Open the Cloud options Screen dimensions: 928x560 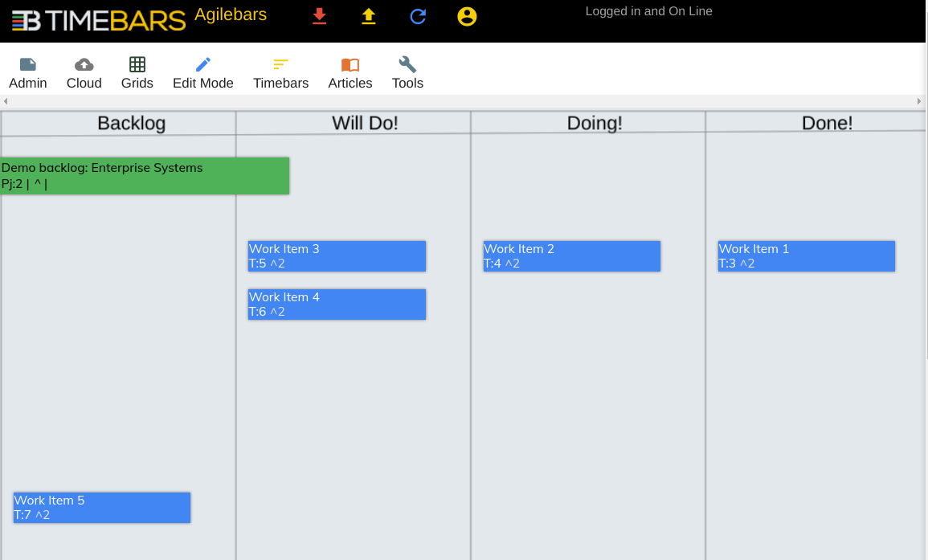[84, 72]
